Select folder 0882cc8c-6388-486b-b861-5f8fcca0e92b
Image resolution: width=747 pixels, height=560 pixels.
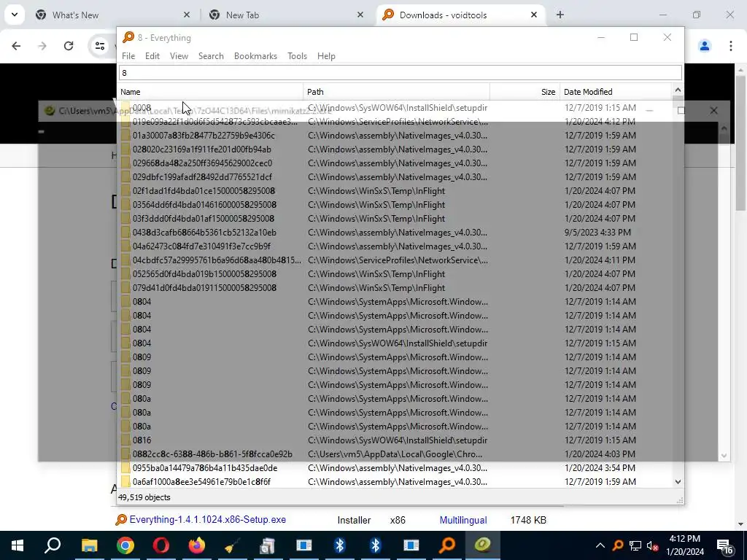click(x=212, y=454)
